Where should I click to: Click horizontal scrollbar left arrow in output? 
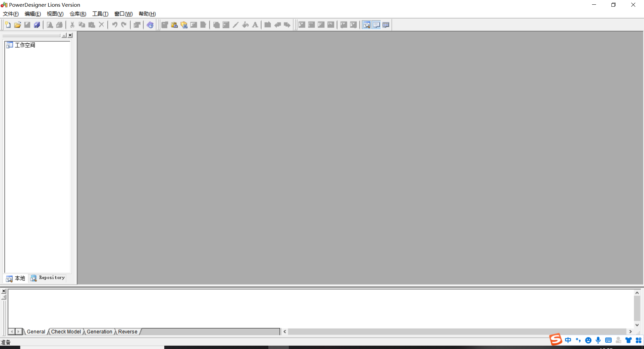(285, 332)
